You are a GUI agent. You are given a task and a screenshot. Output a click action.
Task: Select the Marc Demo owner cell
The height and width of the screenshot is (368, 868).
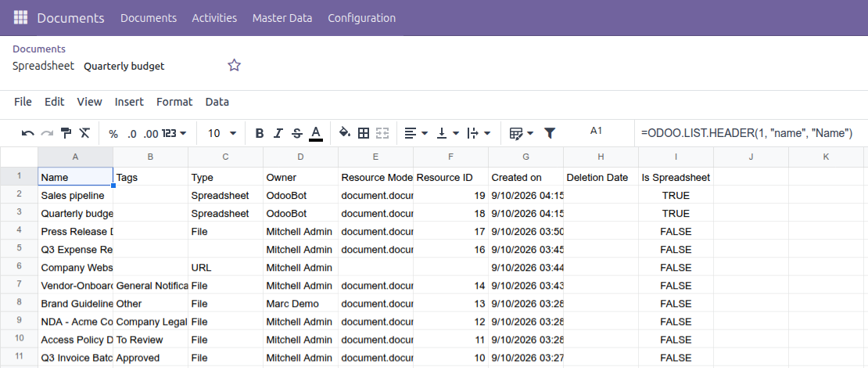coord(300,304)
